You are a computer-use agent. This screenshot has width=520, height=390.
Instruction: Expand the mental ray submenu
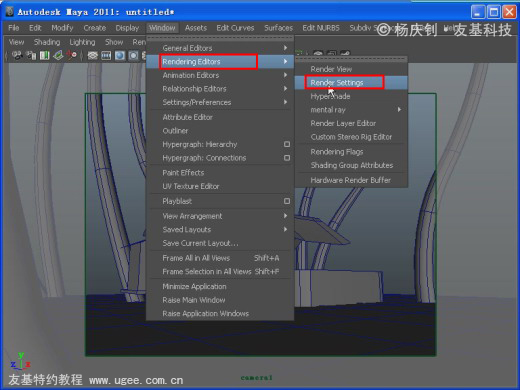pos(351,110)
